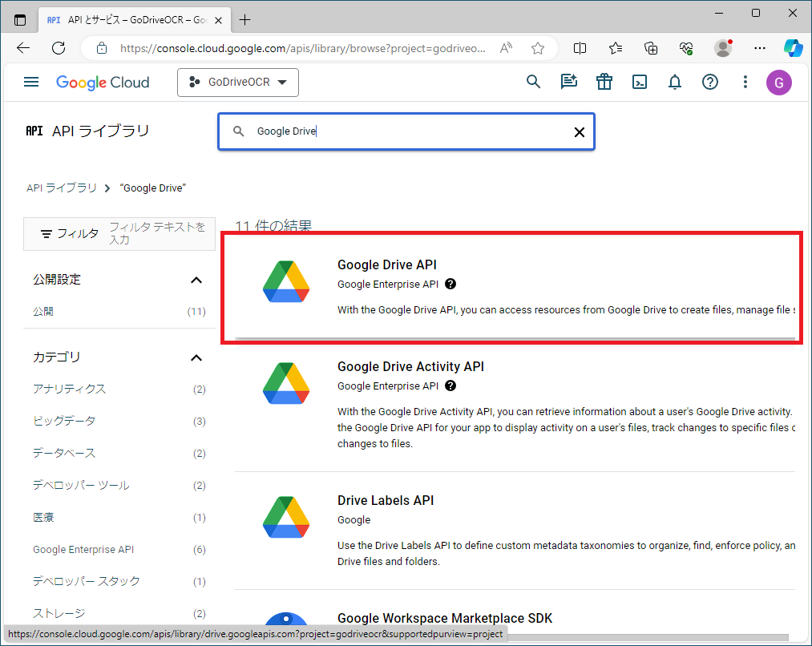The width and height of the screenshot is (812, 646).
Task: Click inside the Google Drive search field
Action: click(x=406, y=131)
